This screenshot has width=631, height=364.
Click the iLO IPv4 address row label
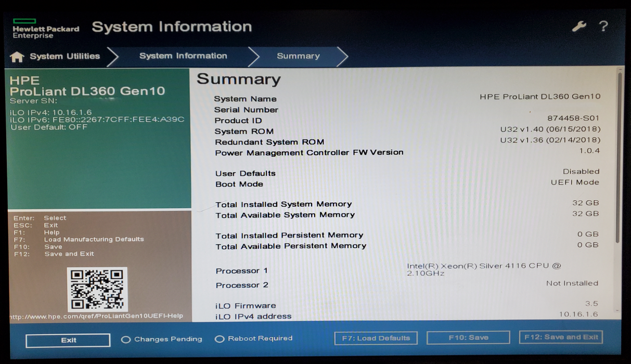tap(253, 316)
